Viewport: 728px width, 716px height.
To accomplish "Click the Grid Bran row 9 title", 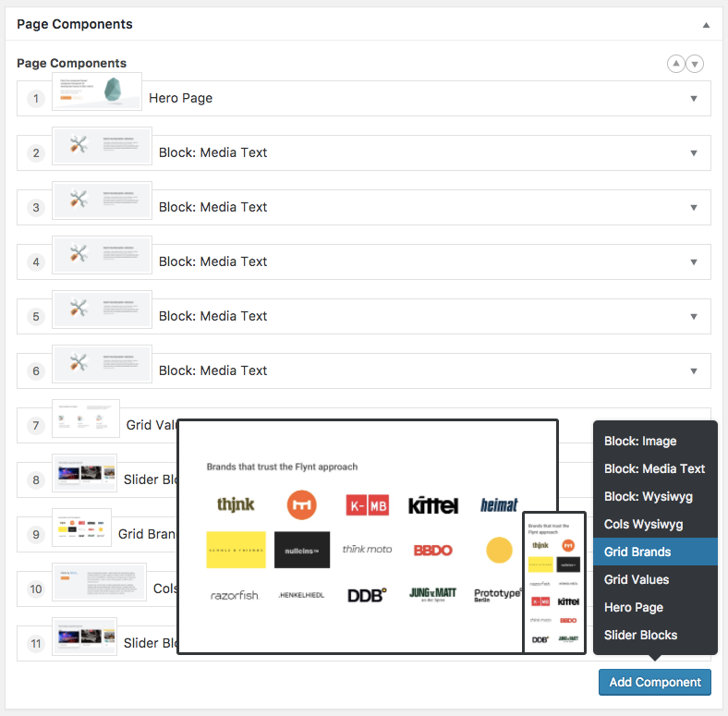I will [x=147, y=534].
